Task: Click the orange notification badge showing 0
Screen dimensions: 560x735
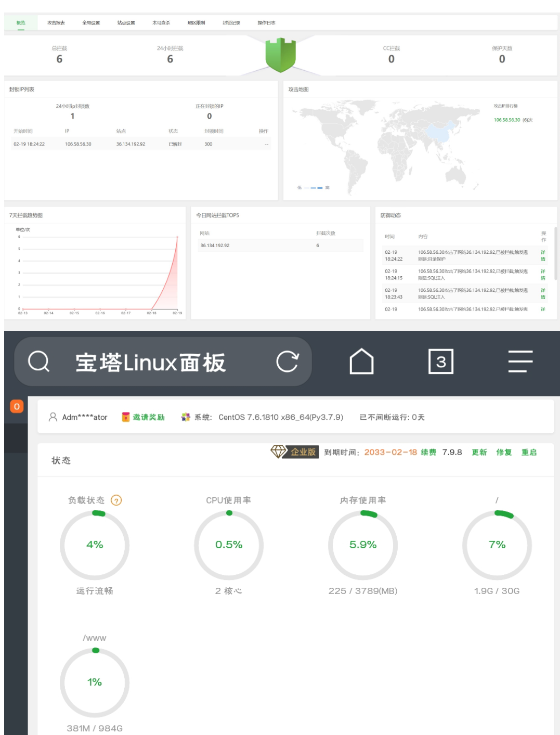Action: tap(17, 406)
